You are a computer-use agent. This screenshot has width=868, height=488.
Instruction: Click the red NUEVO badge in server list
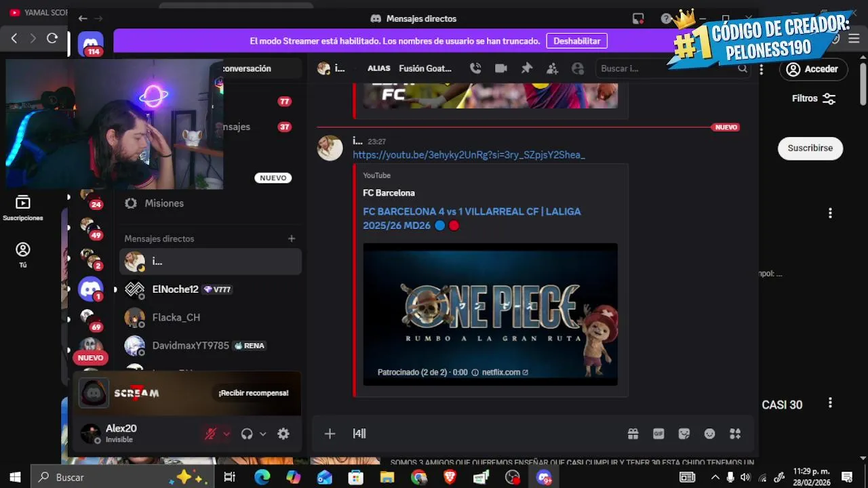(x=90, y=358)
